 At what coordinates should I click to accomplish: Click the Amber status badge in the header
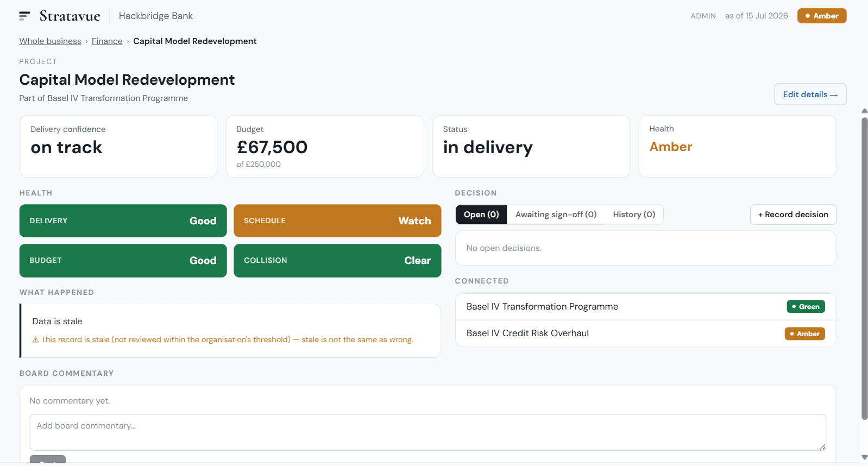[822, 16]
